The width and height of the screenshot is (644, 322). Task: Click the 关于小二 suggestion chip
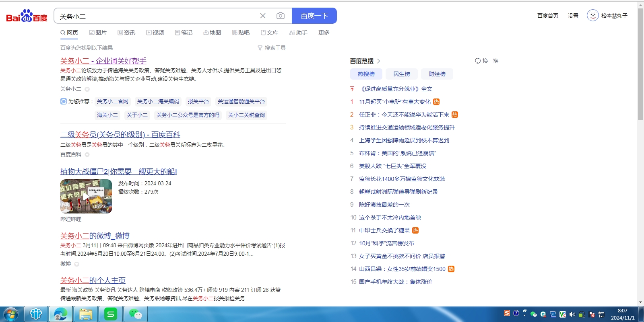(137, 115)
